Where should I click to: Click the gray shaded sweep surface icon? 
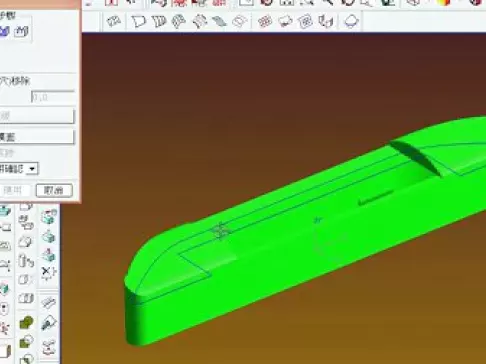(219, 22)
